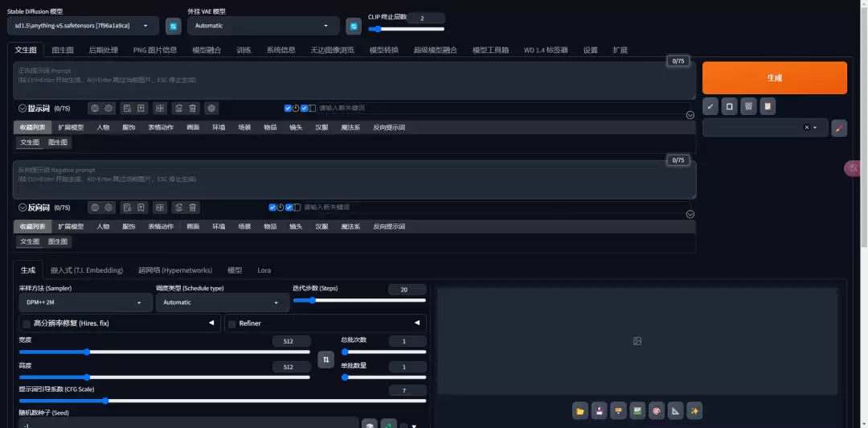Screen dimensions: 868x428
Task: Switch to the 图生图 main tab
Action: click(x=63, y=50)
